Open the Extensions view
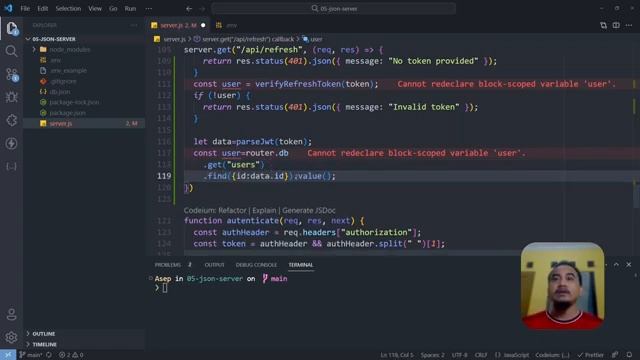The image size is (640, 360). point(11,120)
